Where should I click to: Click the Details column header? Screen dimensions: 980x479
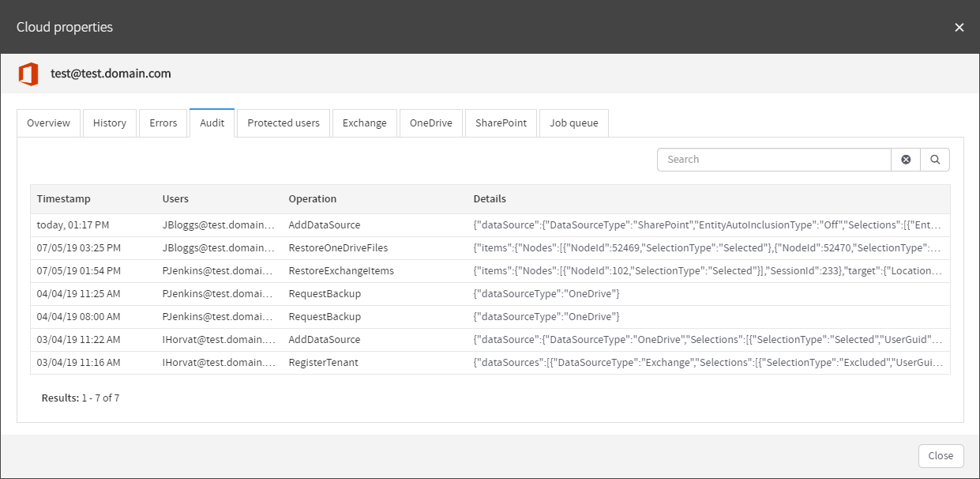pos(490,199)
